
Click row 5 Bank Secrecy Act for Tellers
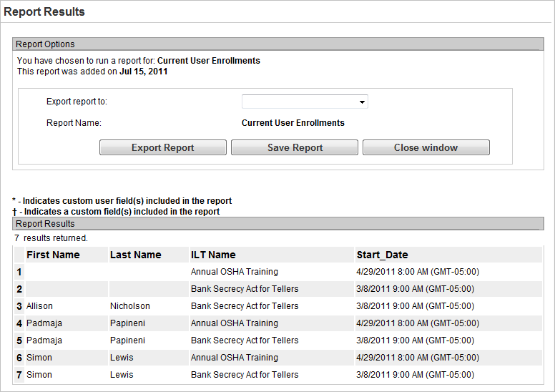tap(244, 340)
